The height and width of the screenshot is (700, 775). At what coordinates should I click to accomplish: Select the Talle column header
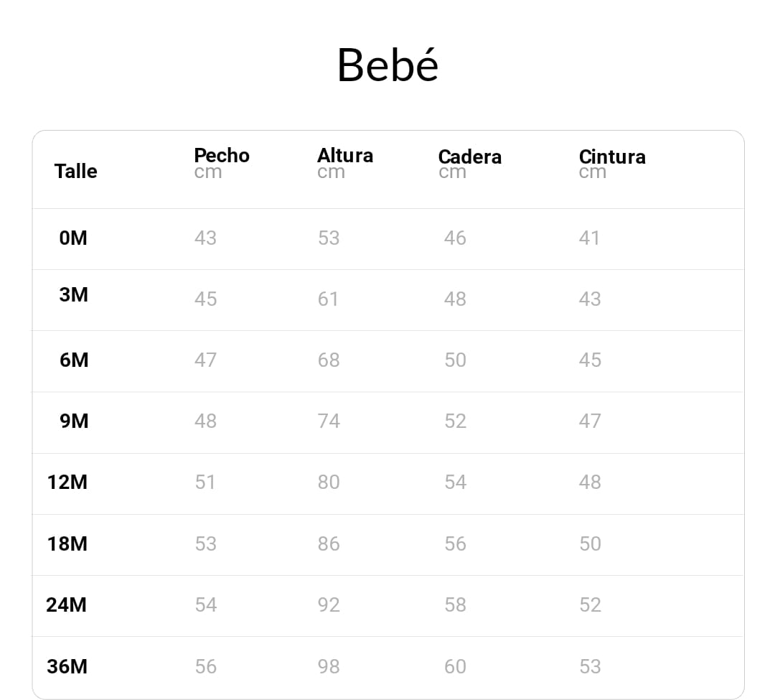pyautogui.click(x=75, y=171)
